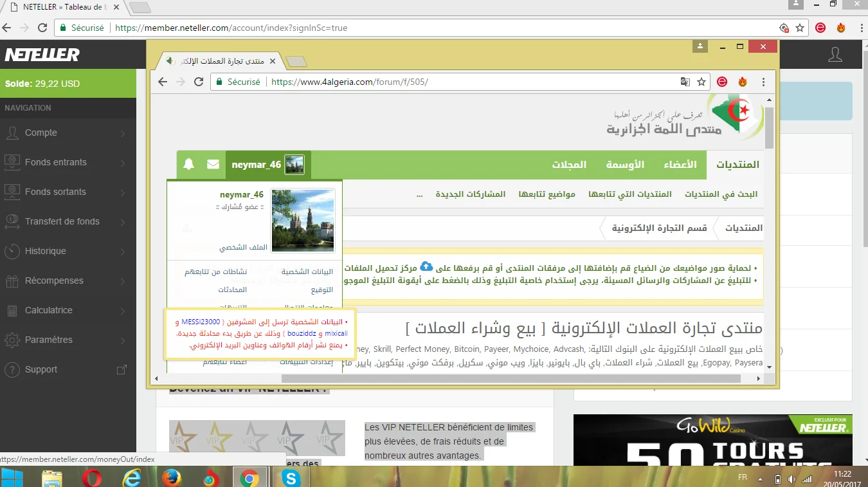Click the Transfert de fonds arrows icon
This screenshot has height=487, width=868.
pyautogui.click(x=12, y=221)
